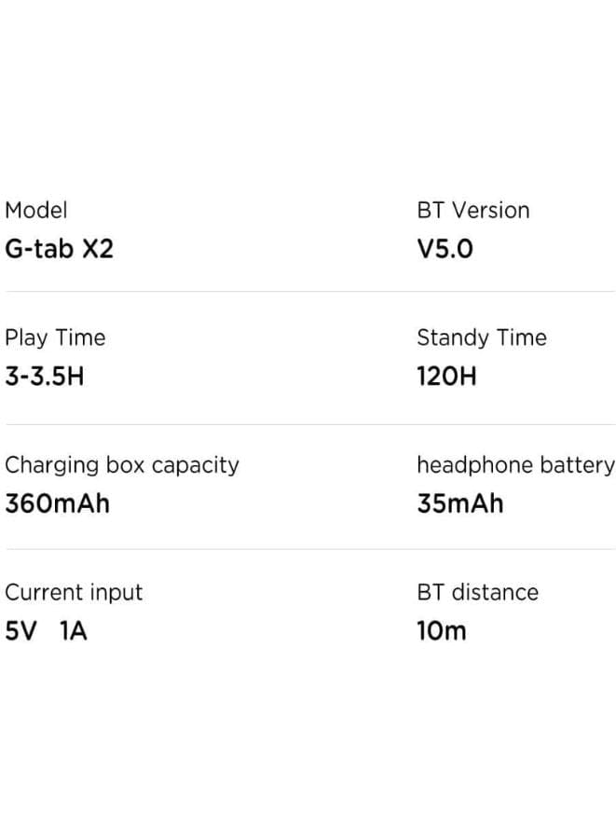This screenshot has height=840, width=616.
Task: Select the G-tab X2 model value
Action: [60, 250]
